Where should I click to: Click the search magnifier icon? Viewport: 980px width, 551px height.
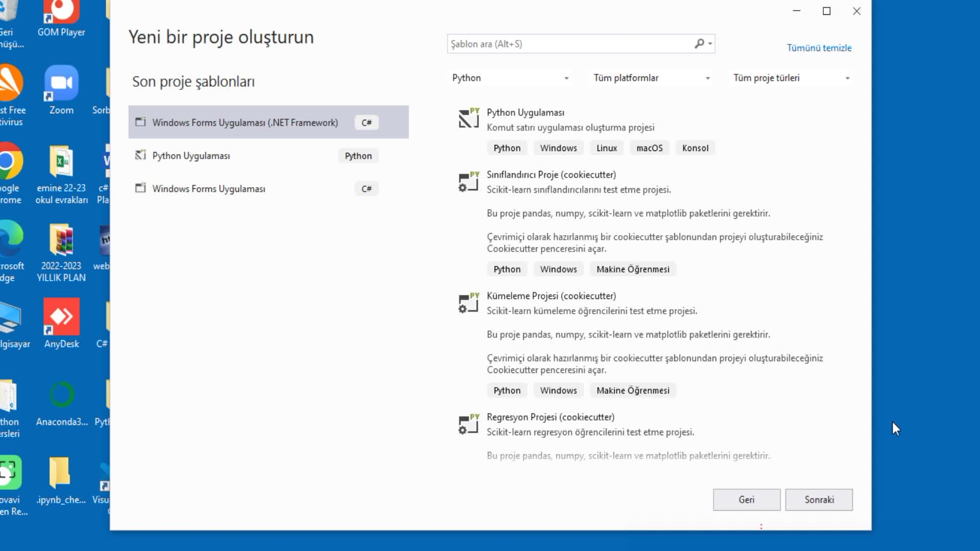(x=699, y=43)
